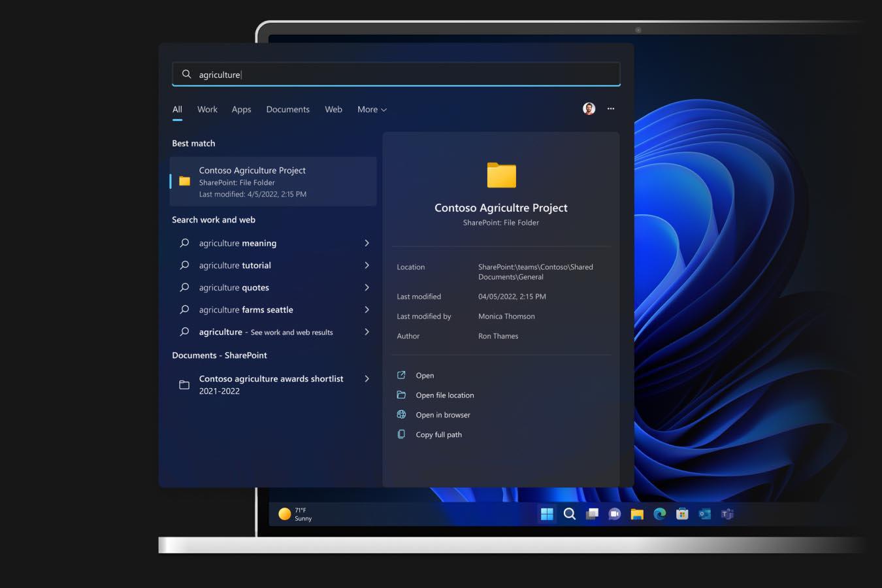Click folder outline icon of awards shortlist

(x=184, y=385)
